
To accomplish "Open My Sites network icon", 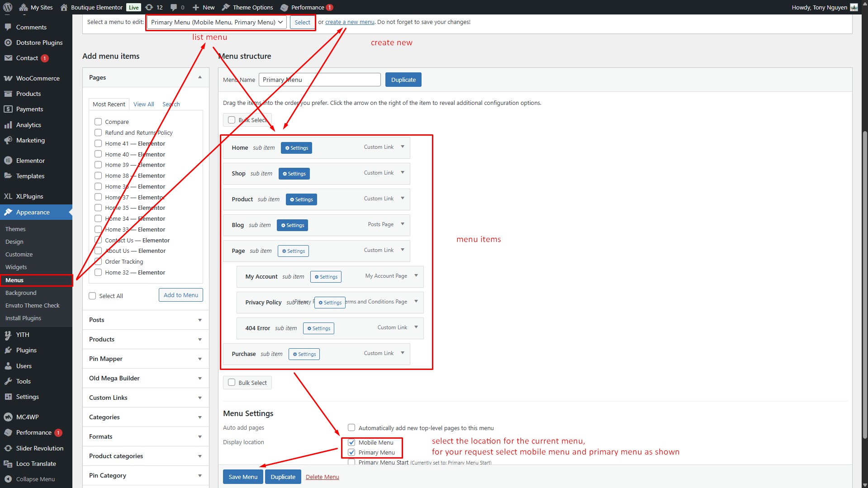I will tap(24, 7).
